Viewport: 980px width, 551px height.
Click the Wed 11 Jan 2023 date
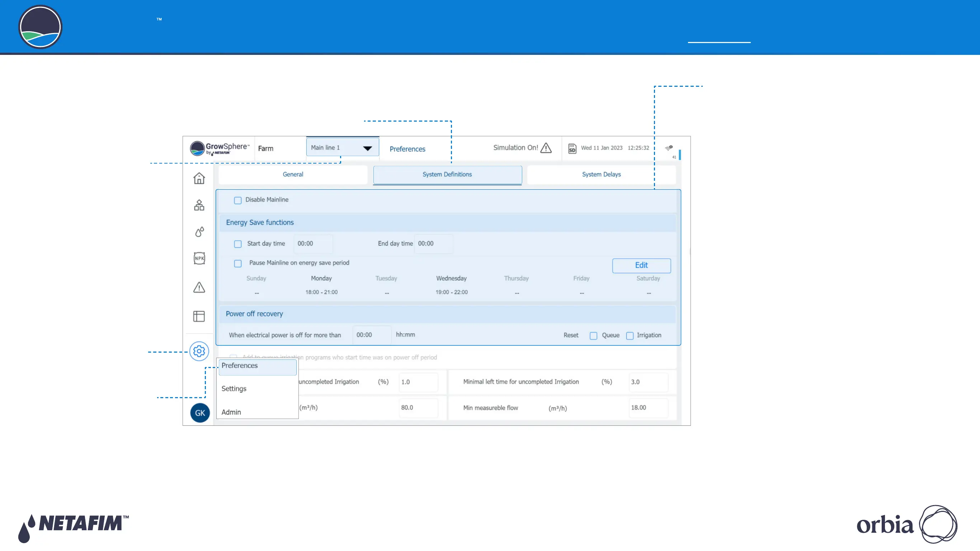[x=602, y=148]
